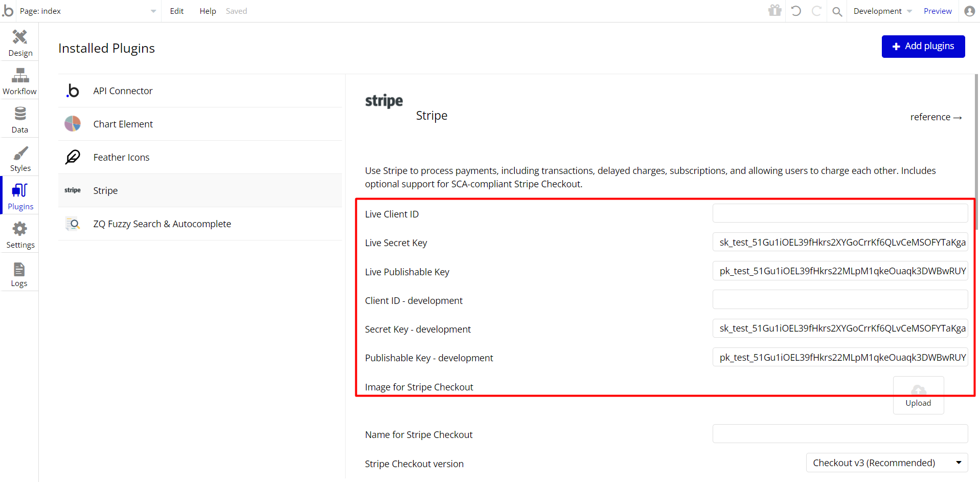
Task: Select API Connector in plugin list
Action: point(200,91)
